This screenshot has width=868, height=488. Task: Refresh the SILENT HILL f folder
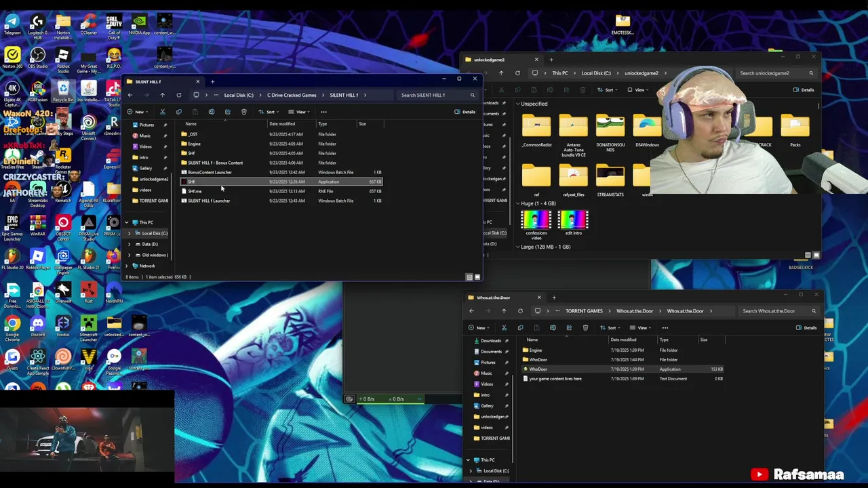pos(178,95)
